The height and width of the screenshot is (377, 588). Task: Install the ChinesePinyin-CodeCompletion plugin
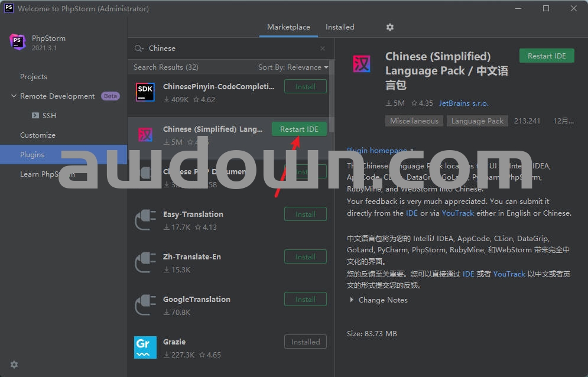[x=305, y=87]
